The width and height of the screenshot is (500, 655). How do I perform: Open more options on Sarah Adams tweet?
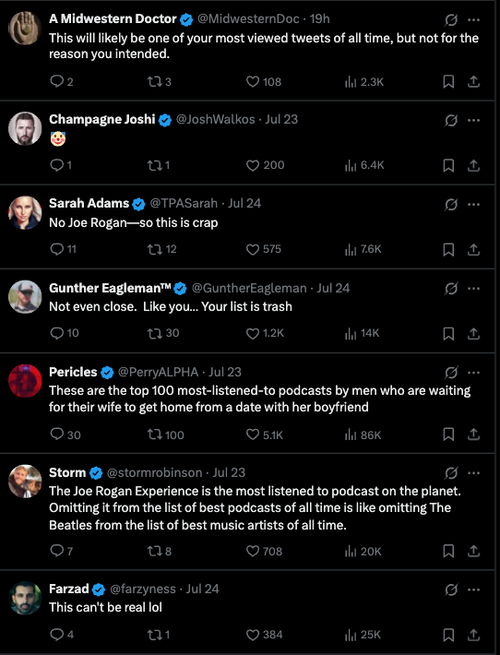point(474,204)
